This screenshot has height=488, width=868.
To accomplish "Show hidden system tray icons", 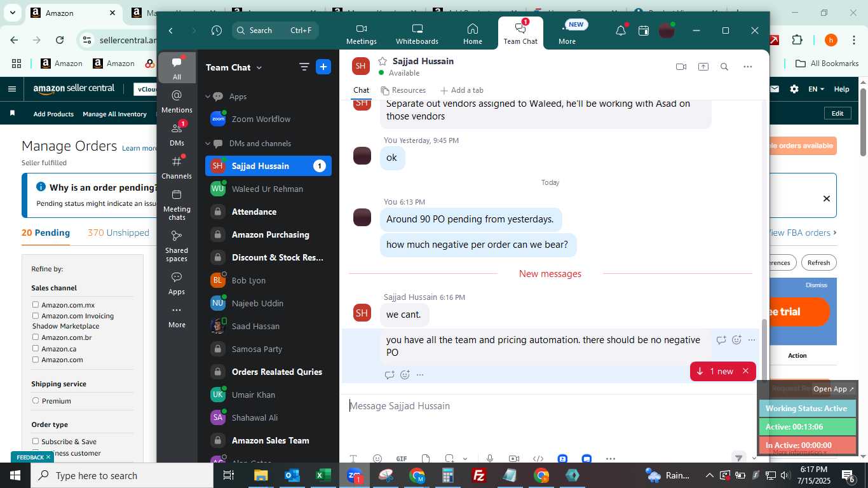I will tap(709, 475).
